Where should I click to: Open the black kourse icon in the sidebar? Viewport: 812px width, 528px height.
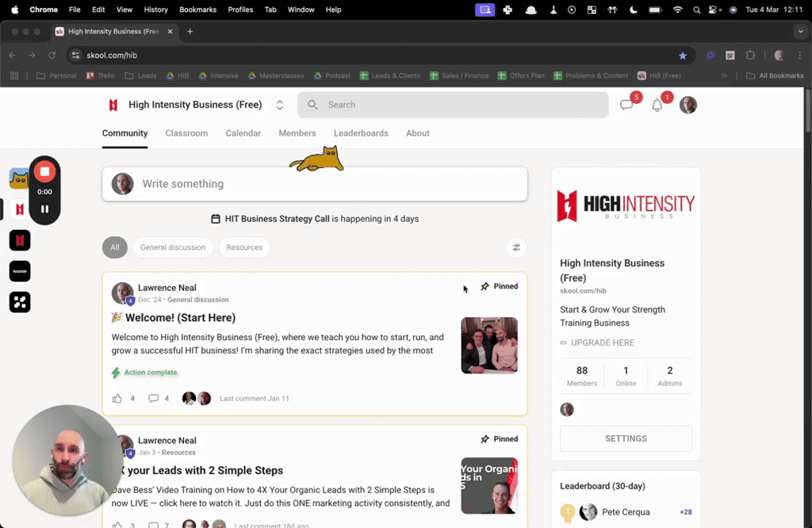coord(20,271)
